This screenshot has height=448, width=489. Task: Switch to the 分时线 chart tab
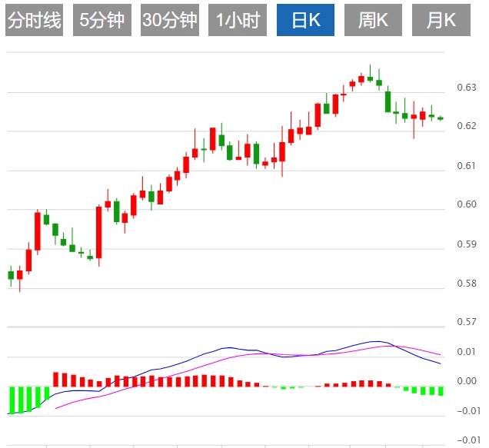(x=35, y=20)
